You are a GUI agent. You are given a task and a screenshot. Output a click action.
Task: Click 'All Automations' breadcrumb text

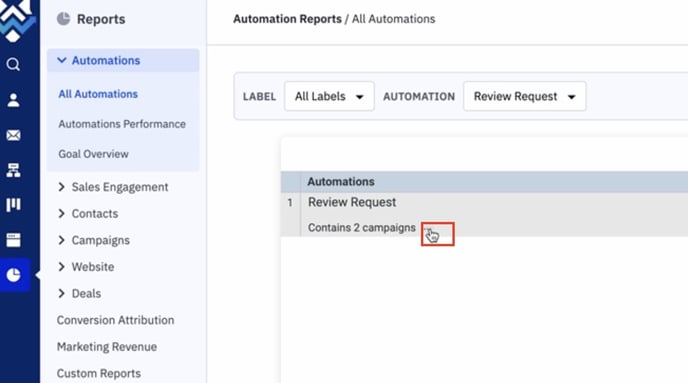point(394,19)
